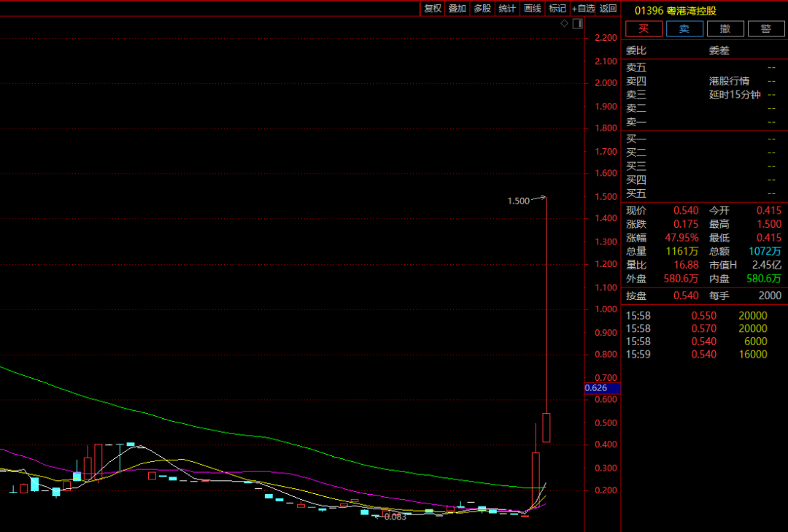
Task: Select the latest red candlestick body
Action: point(546,427)
